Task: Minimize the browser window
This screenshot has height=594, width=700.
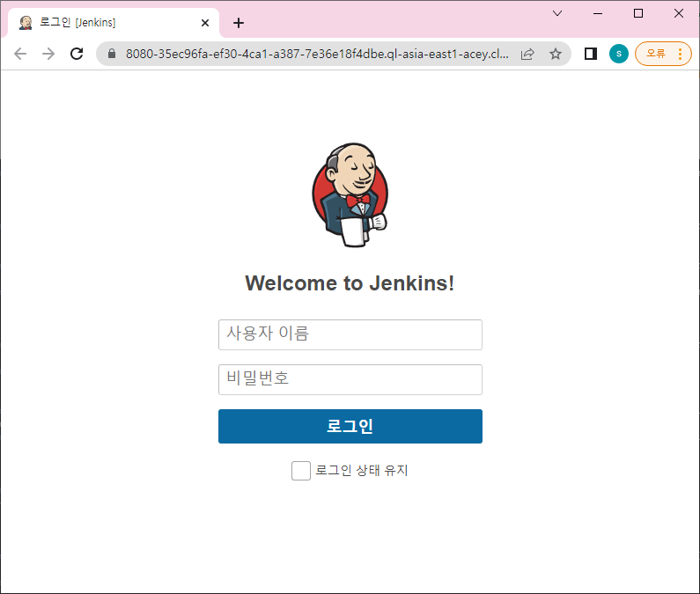Action: (x=598, y=13)
